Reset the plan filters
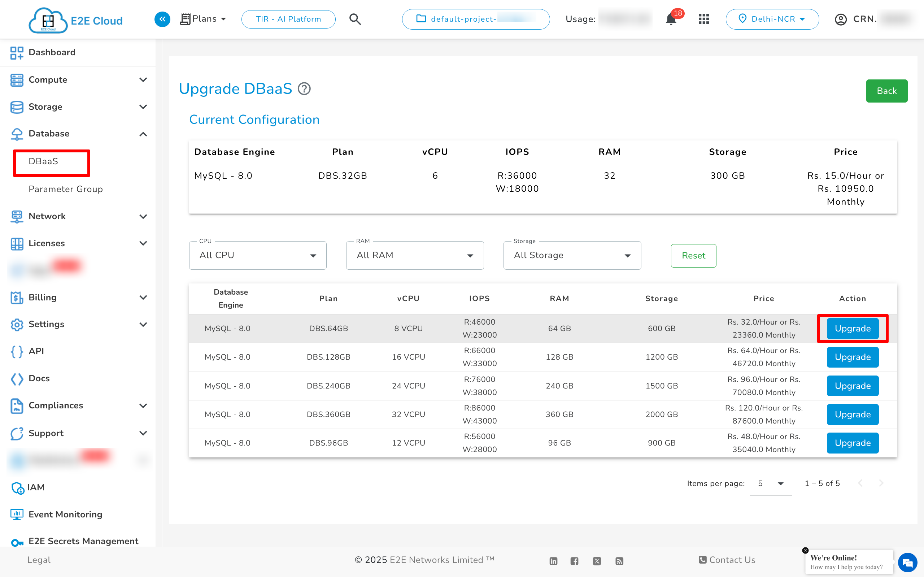The width and height of the screenshot is (924, 577). click(x=693, y=256)
